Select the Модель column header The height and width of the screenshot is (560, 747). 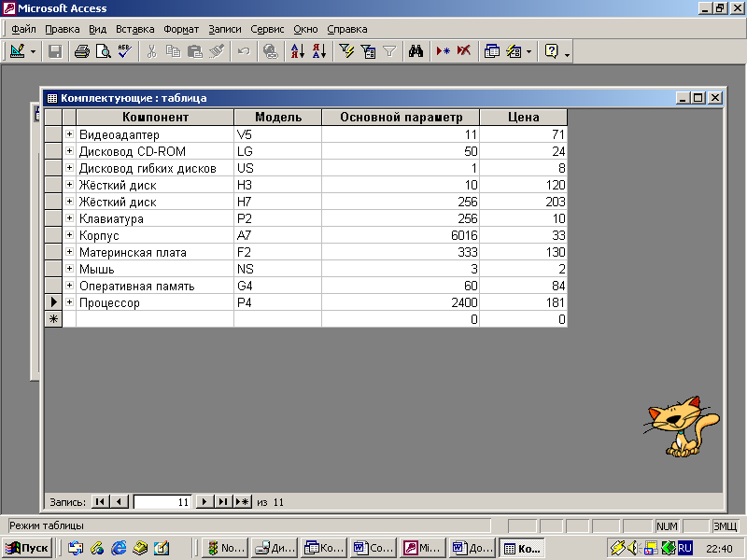click(x=277, y=118)
